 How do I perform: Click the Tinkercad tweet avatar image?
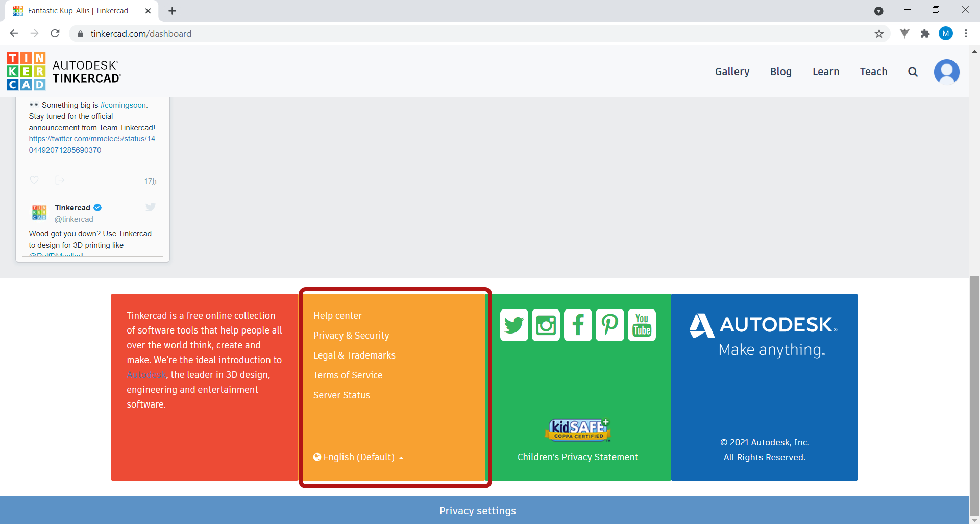(x=39, y=212)
